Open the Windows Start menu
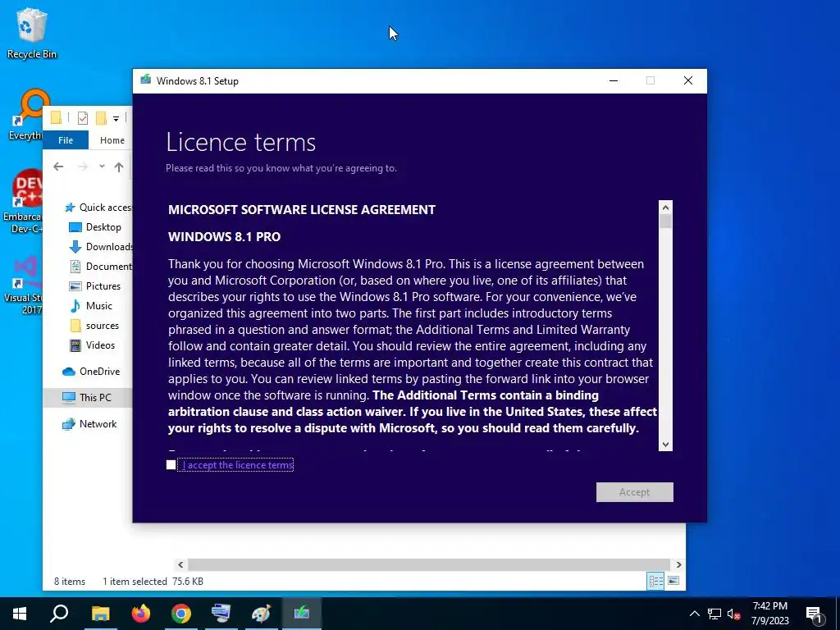The width and height of the screenshot is (840, 630). [x=20, y=614]
